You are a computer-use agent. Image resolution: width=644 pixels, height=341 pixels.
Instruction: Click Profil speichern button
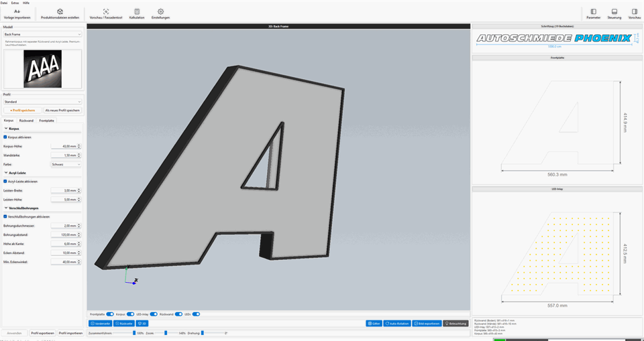point(23,111)
